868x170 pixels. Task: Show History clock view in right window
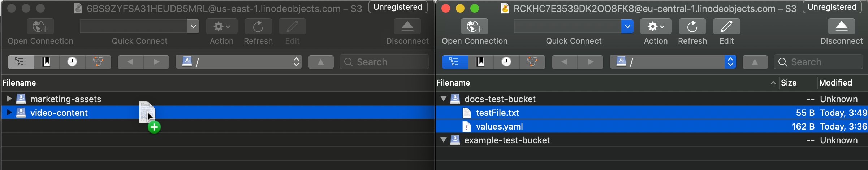[x=506, y=62]
